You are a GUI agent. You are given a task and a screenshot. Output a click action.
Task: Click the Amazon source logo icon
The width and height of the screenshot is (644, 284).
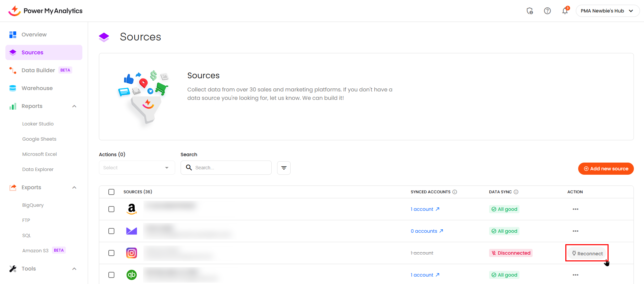[132, 209]
